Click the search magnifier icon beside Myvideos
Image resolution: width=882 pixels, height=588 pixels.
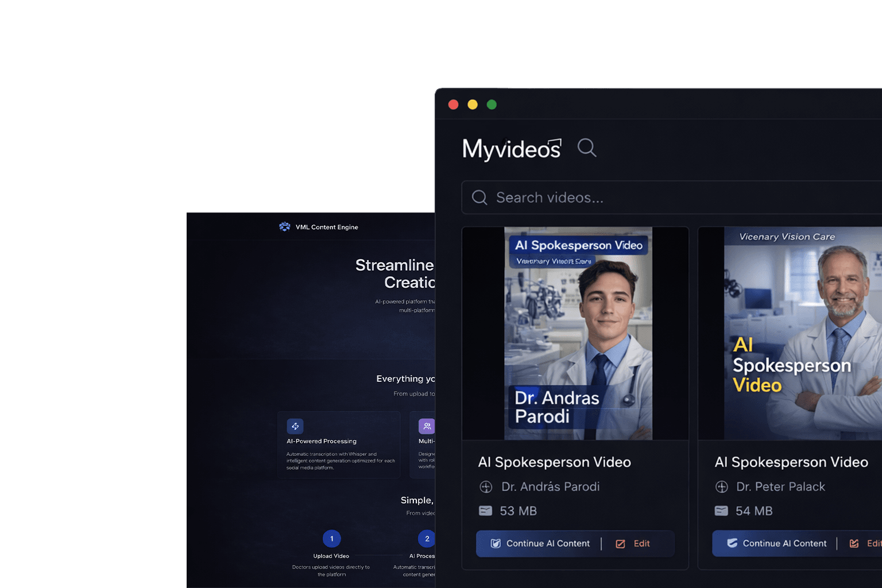(x=587, y=148)
